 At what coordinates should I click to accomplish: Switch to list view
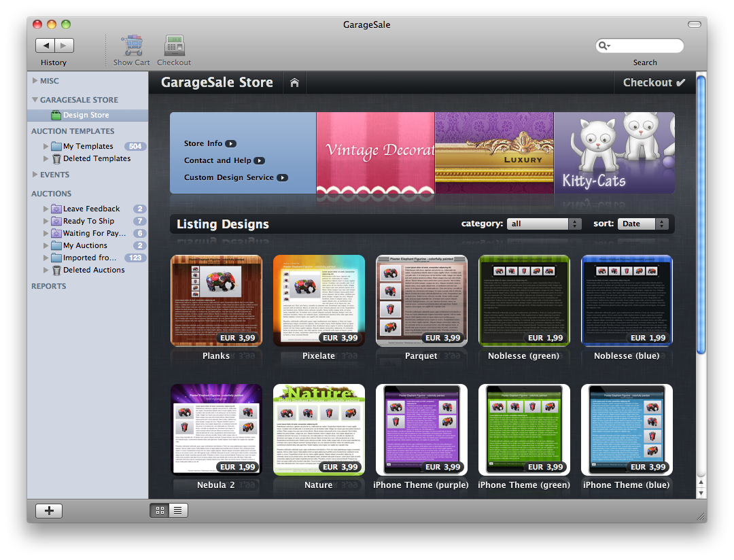178,510
